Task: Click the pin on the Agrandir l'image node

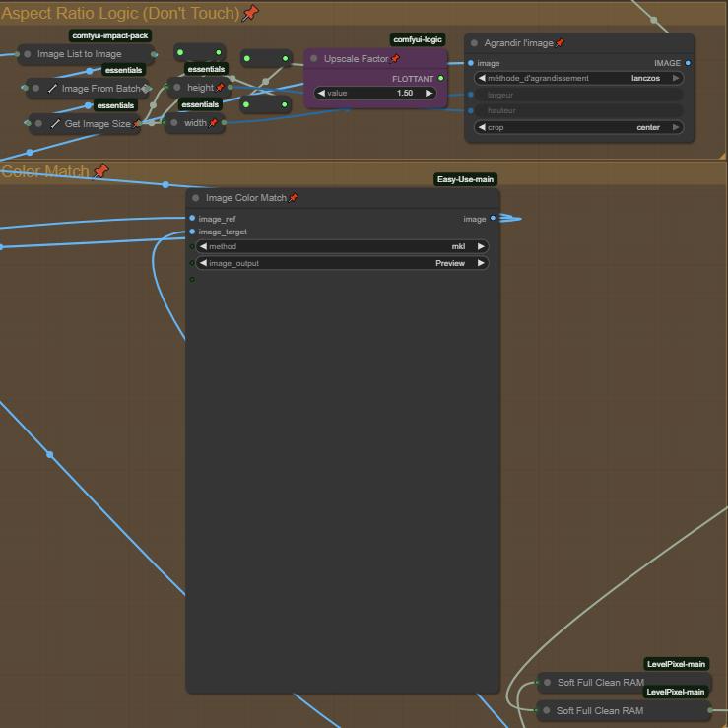Action: pos(560,43)
